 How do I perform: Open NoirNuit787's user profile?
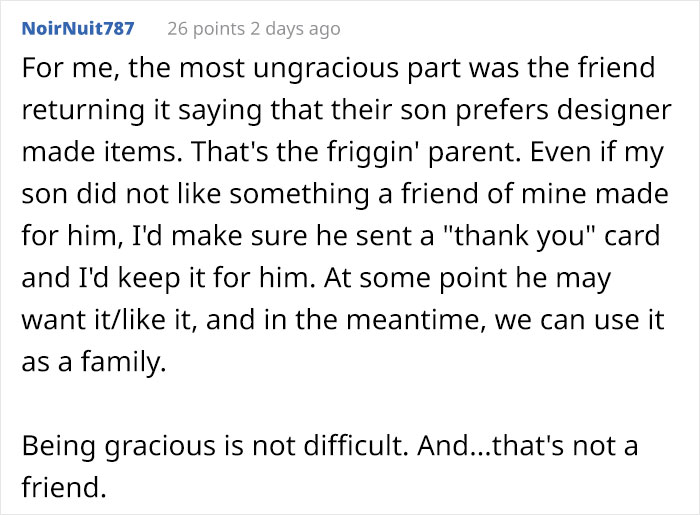click(77, 29)
